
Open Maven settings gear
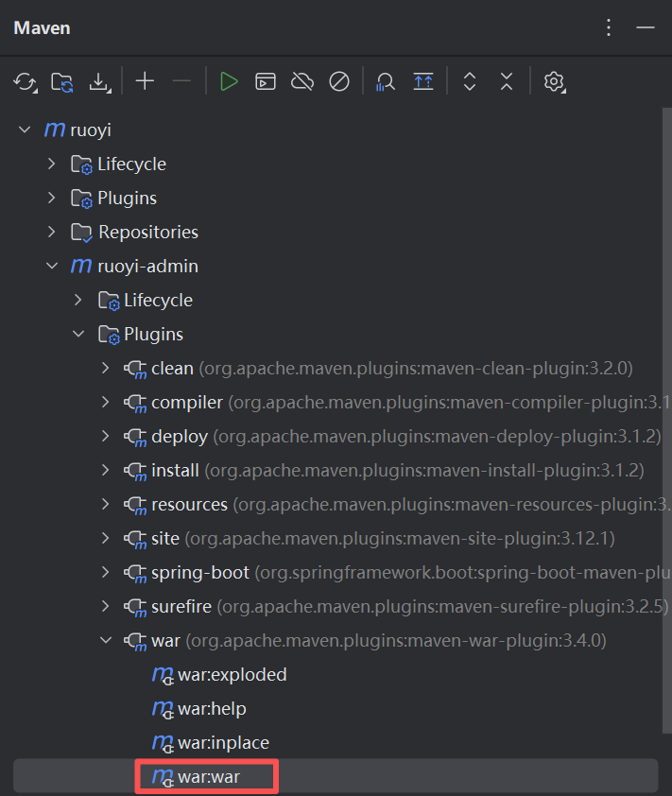554,81
